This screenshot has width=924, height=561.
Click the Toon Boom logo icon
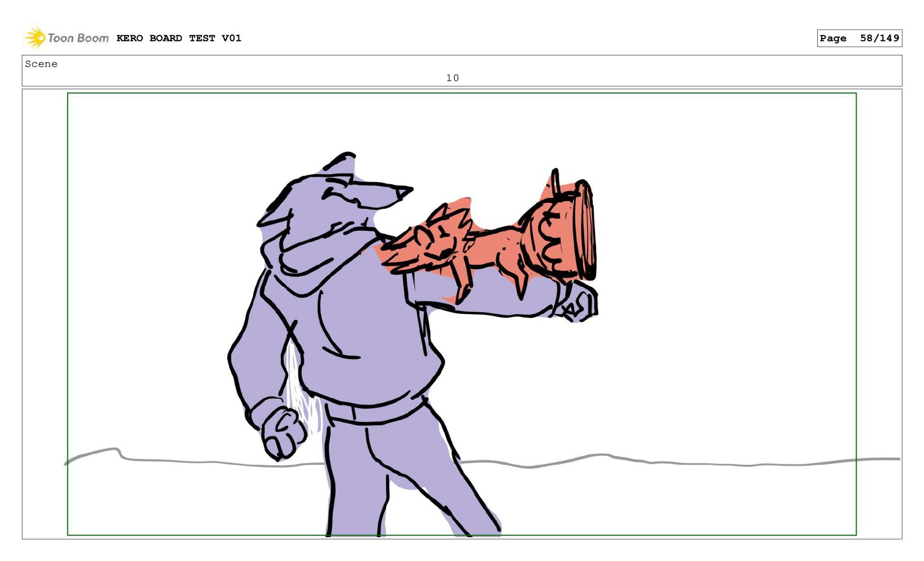click(x=35, y=38)
